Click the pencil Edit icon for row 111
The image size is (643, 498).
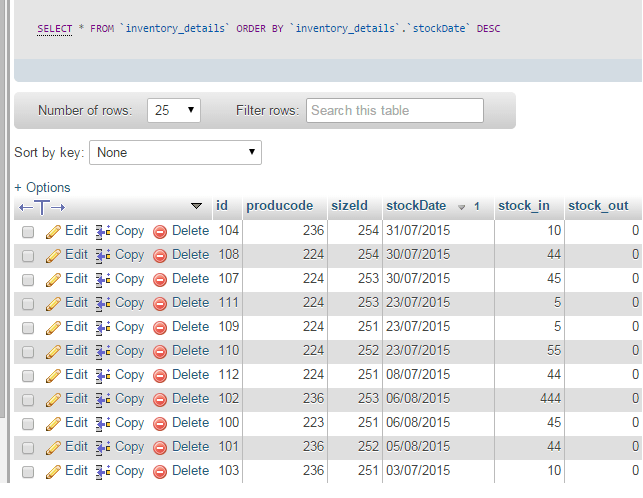(x=53, y=304)
